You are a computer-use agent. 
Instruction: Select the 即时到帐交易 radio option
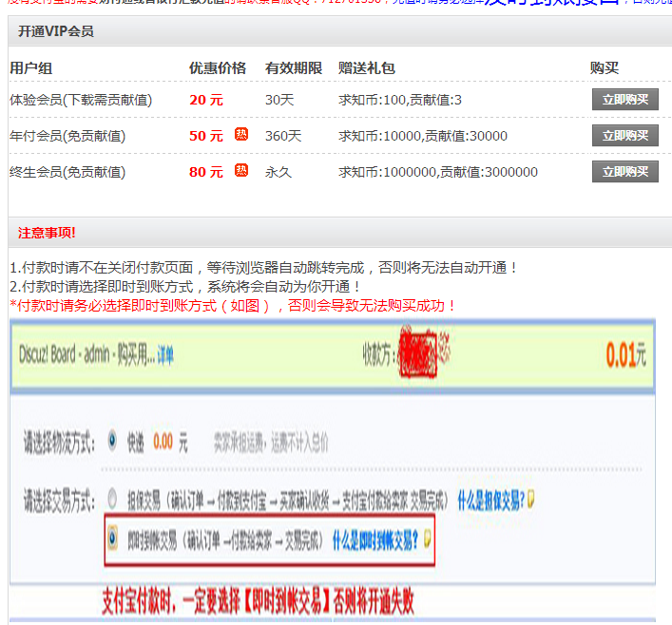[x=112, y=538]
